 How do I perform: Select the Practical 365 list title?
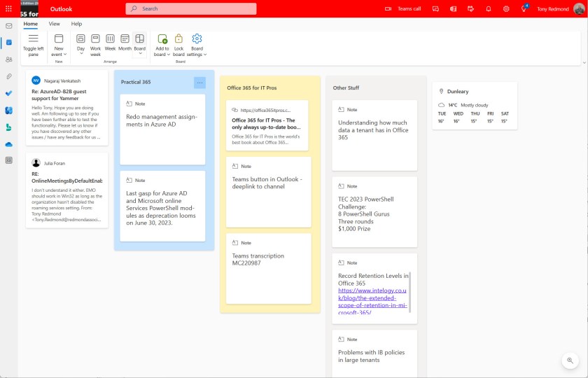click(x=136, y=82)
